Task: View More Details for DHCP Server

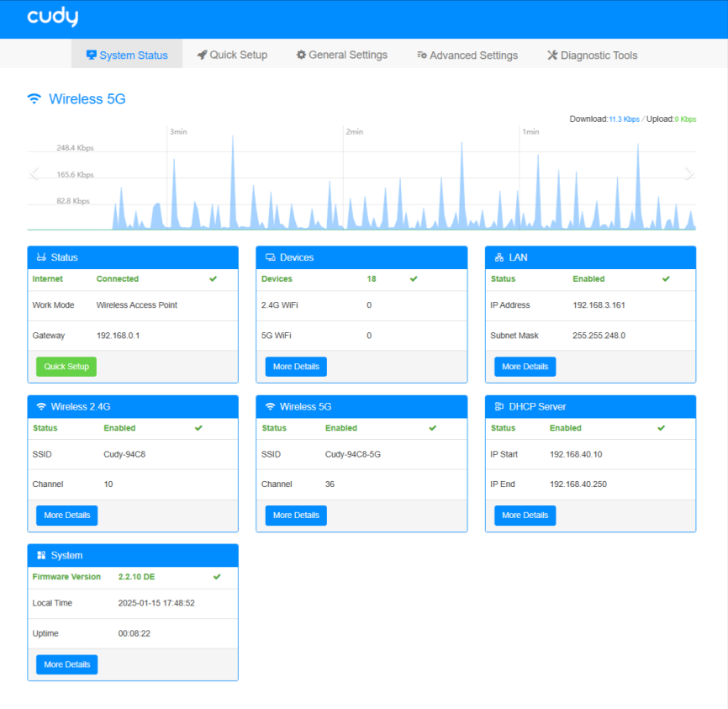Action: click(525, 516)
